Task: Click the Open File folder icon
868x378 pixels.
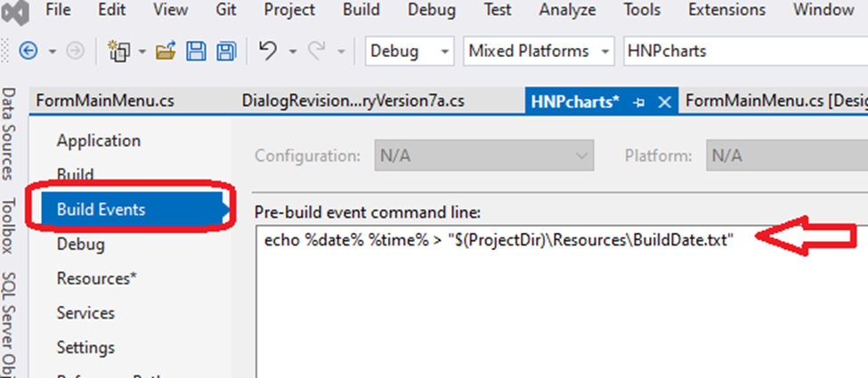Action: [166, 52]
